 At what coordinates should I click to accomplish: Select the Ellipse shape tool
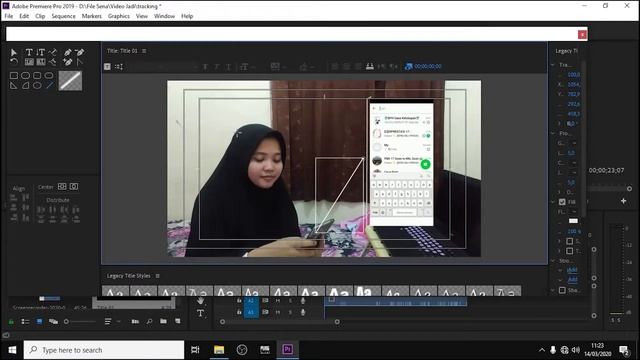(x=37, y=86)
